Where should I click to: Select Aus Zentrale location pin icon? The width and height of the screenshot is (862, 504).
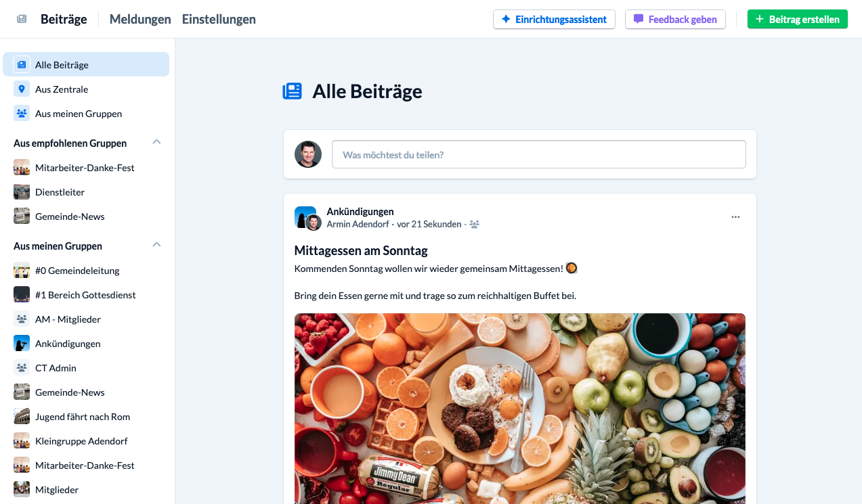[x=22, y=89]
